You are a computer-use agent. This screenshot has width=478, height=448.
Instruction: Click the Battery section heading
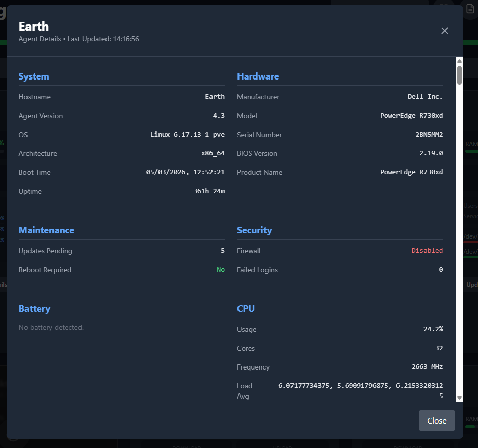click(x=34, y=309)
